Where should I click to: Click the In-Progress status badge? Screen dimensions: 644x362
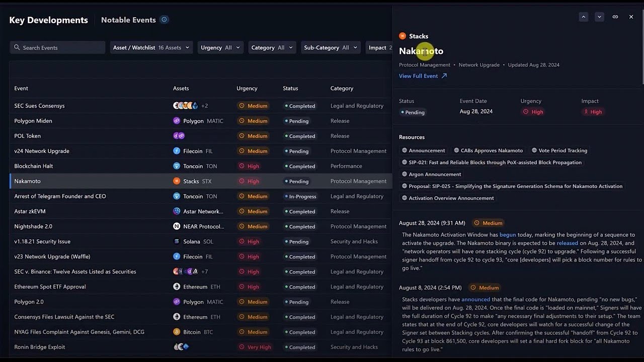[300, 196]
